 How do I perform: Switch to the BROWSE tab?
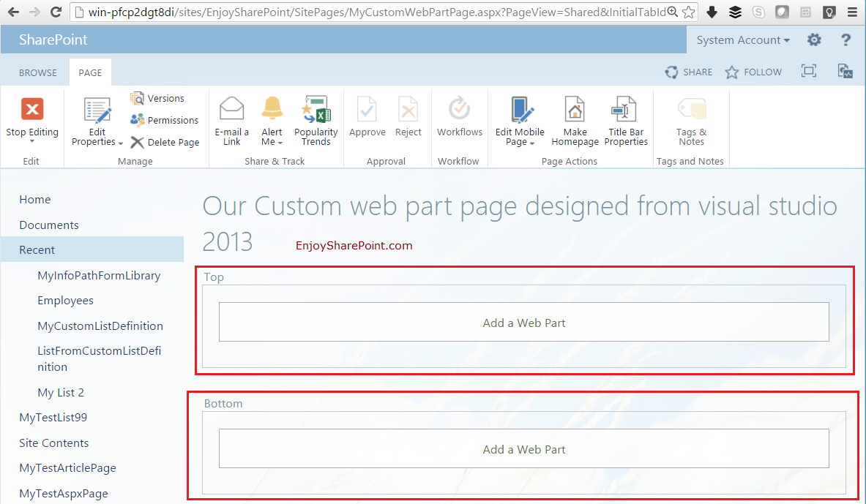point(37,72)
